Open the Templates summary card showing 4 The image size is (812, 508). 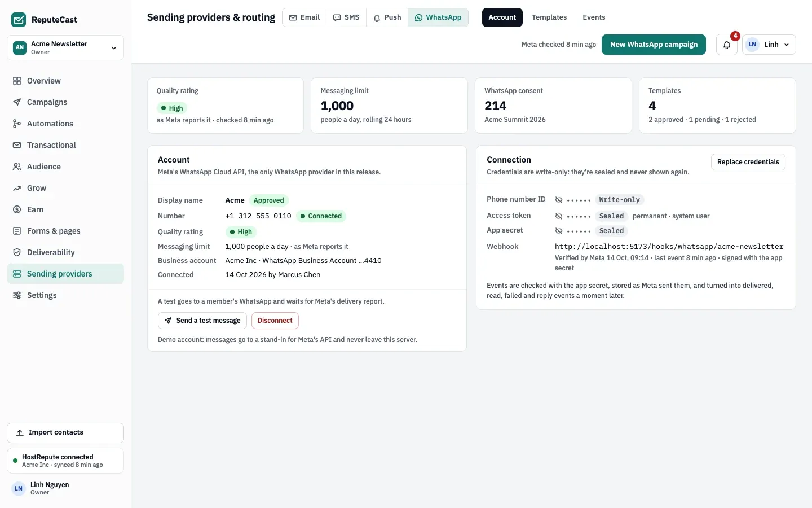[x=717, y=106]
